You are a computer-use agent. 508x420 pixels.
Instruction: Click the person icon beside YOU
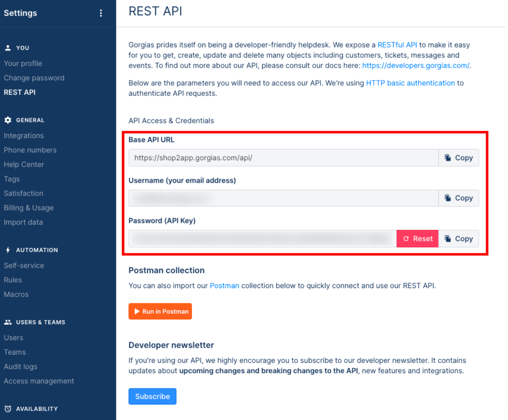tap(8, 48)
